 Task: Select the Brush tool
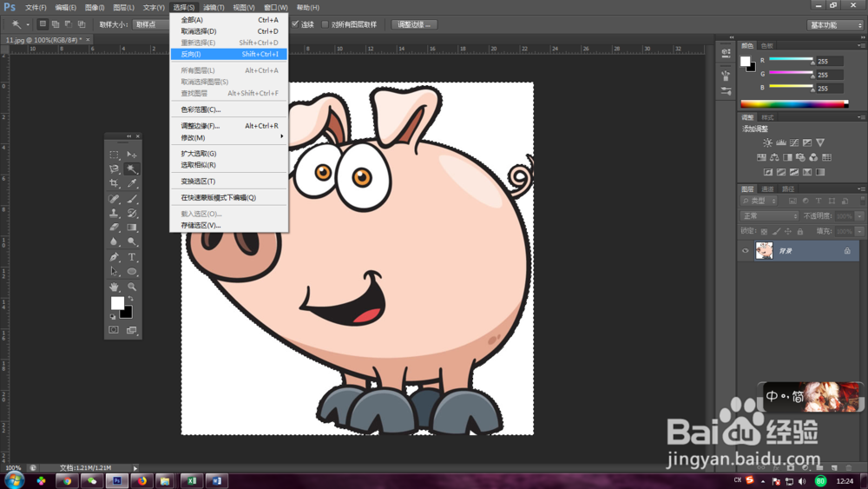[x=132, y=198]
